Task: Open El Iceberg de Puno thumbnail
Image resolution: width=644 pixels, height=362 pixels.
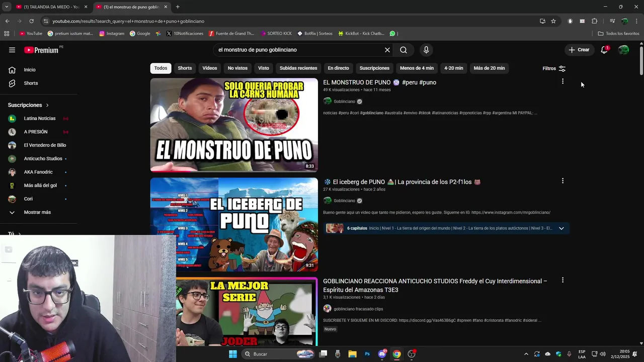Action: click(x=234, y=224)
